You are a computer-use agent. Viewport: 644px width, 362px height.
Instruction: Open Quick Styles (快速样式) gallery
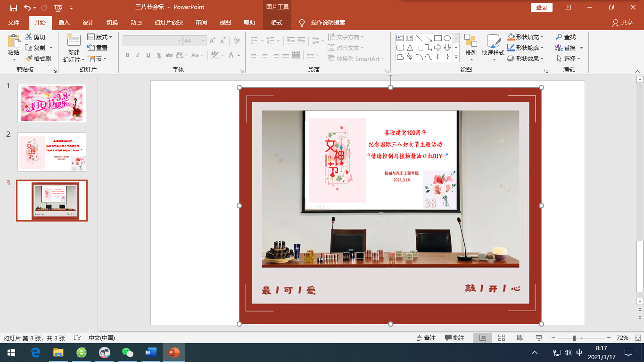[x=493, y=46]
